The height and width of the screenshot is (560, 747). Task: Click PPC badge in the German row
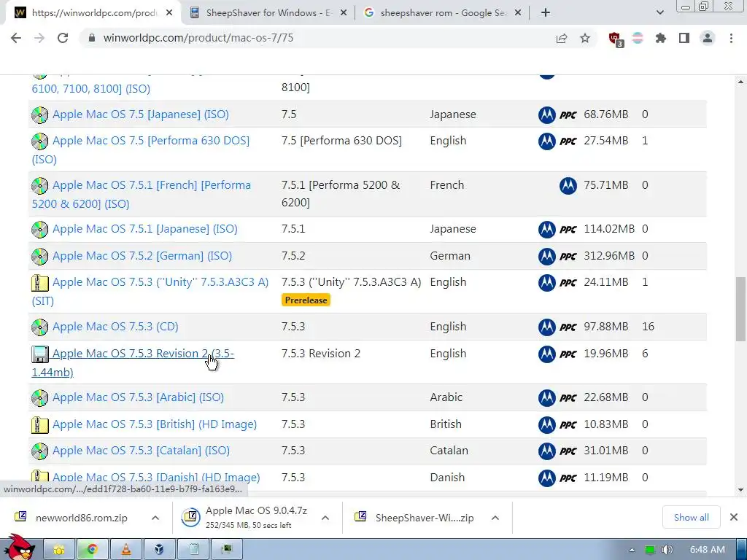pyautogui.click(x=568, y=257)
